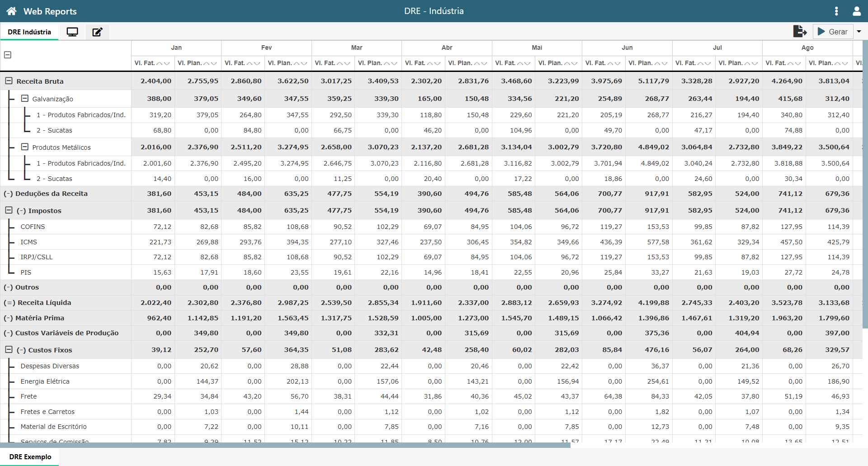Switch to the monitor view icon tab

click(x=72, y=32)
